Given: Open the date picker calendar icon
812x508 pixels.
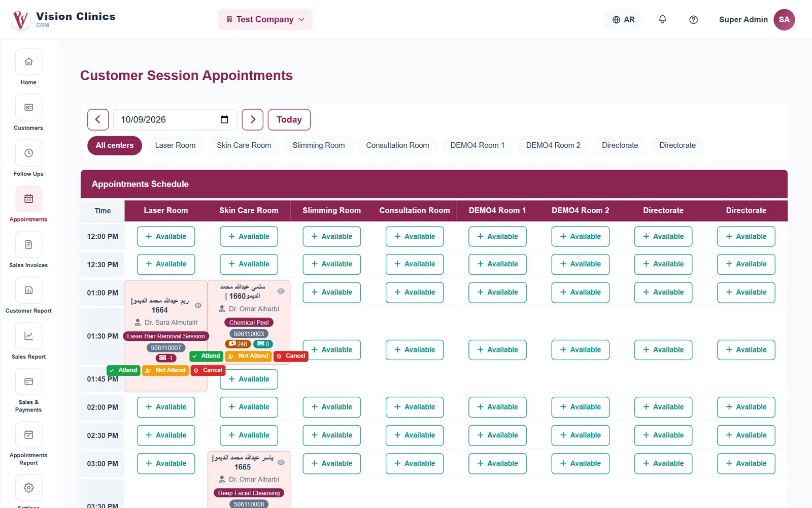Looking at the screenshot, I should [x=224, y=119].
